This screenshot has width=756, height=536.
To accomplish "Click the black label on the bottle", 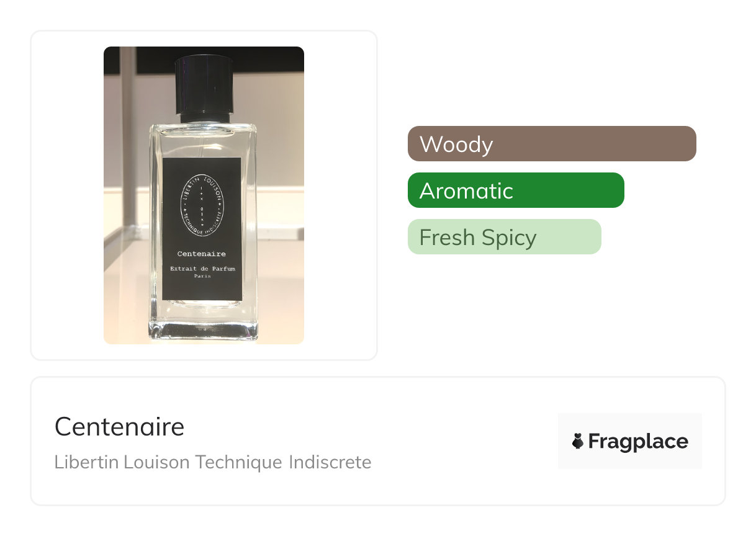I will point(202,229).
